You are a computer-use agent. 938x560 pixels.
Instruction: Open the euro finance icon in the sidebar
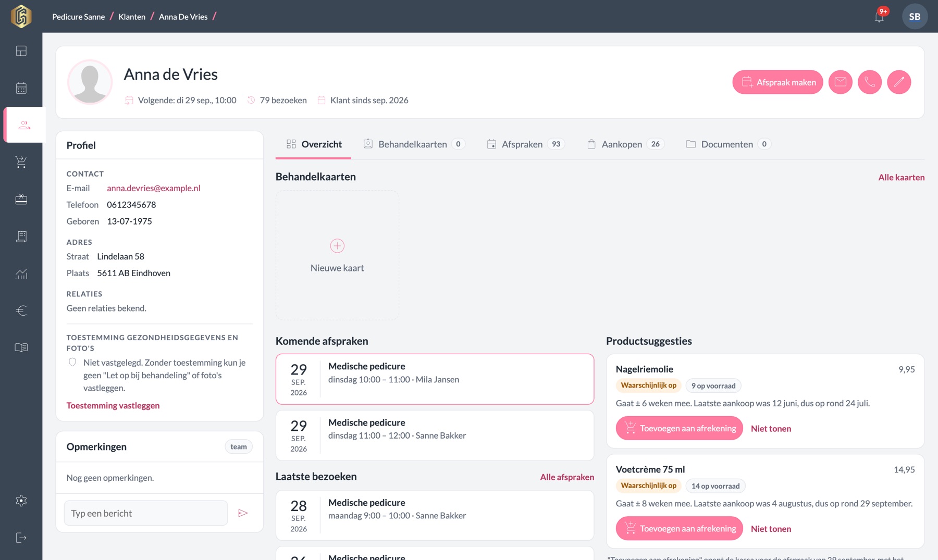point(21,310)
